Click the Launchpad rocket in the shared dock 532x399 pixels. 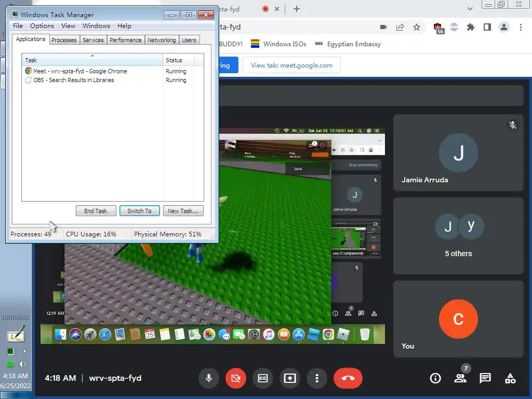[90, 334]
